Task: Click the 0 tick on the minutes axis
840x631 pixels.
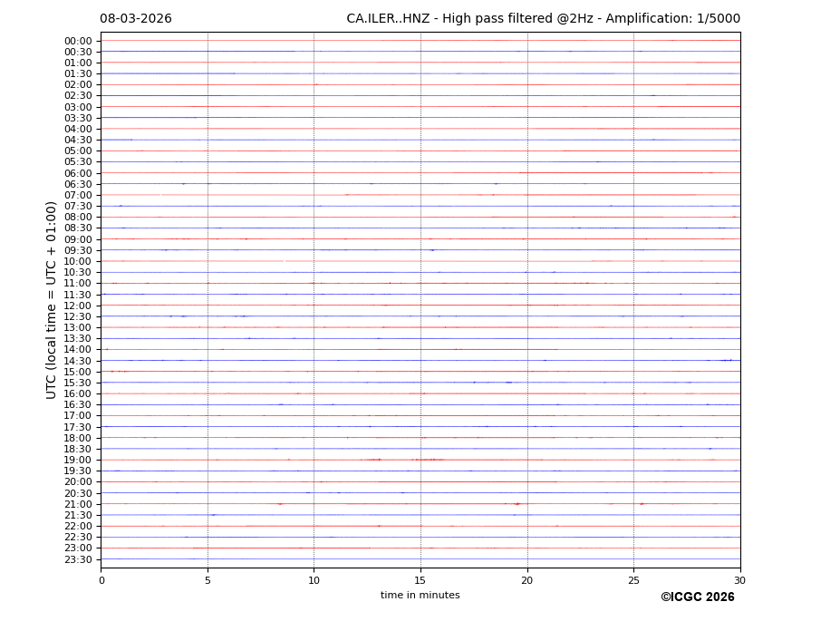Action: 101,580
